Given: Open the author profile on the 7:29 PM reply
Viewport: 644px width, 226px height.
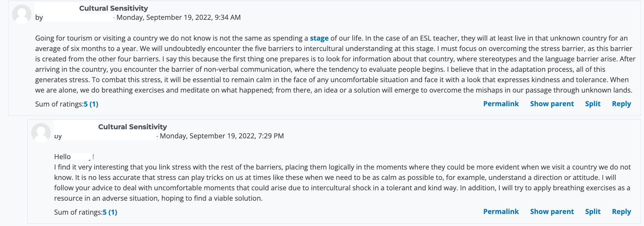Looking at the screenshot, I should click(x=109, y=136).
